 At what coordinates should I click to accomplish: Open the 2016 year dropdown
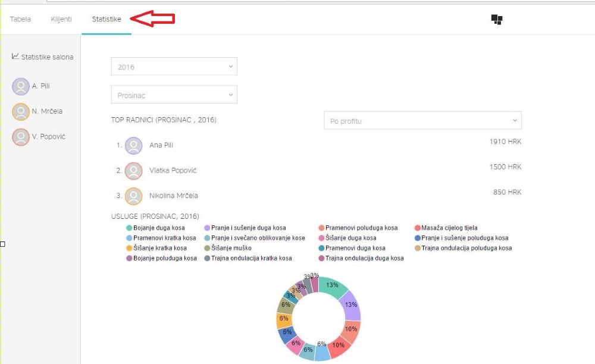click(x=174, y=67)
